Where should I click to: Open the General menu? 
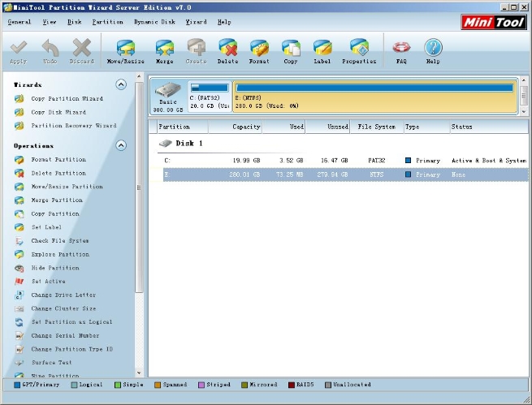pyautogui.click(x=19, y=22)
